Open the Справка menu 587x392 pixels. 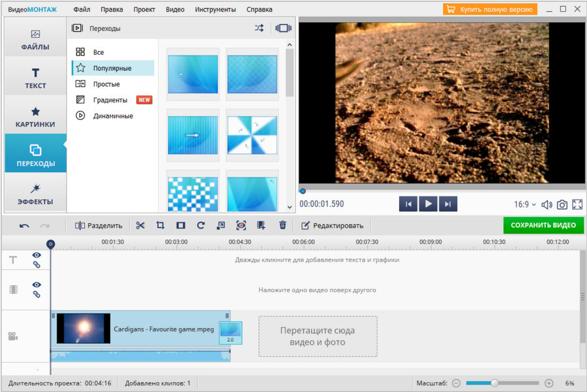259,9
